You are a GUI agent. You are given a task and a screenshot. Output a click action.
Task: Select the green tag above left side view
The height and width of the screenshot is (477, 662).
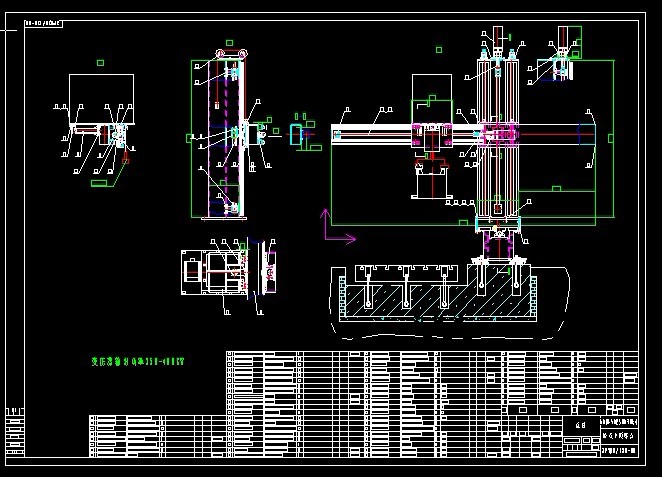click(x=100, y=63)
